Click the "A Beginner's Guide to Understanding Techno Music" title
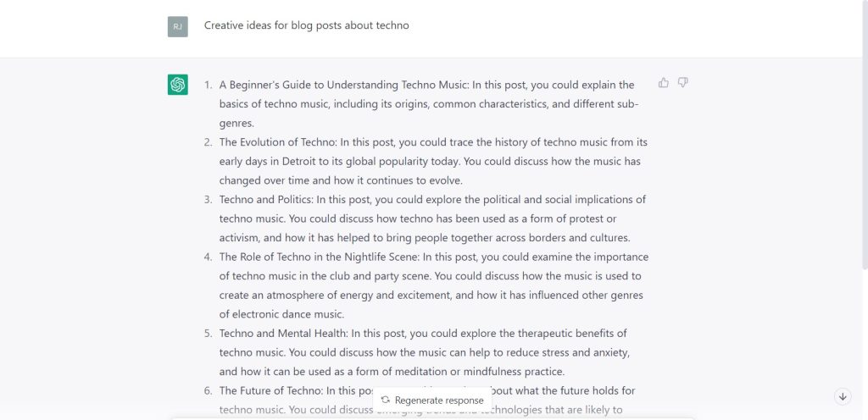868x420 pixels. [x=342, y=85]
